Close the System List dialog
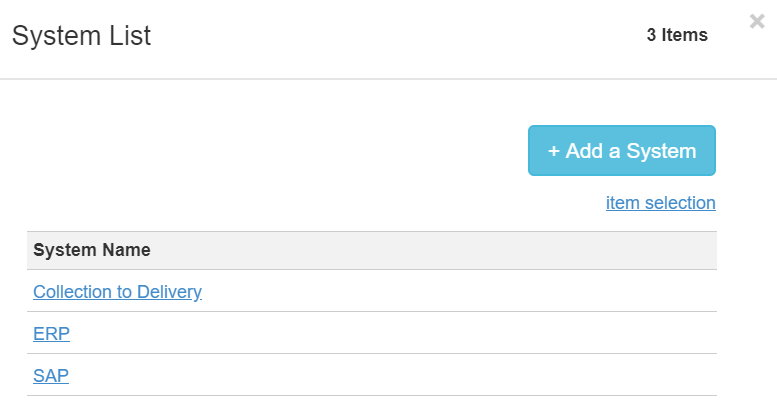The height and width of the screenshot is (414, 777). 757,22
